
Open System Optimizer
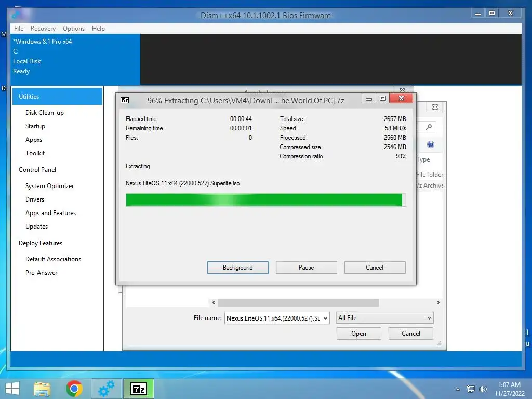tap(49, 186)
